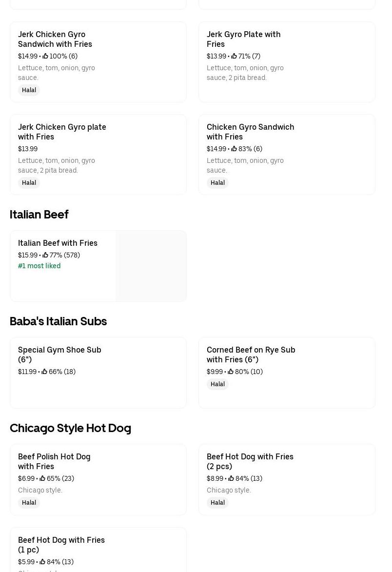Click thumbs-up icon on Beef Polish Hot Dog
The image size is (392, 572).
tap(42, 478)
